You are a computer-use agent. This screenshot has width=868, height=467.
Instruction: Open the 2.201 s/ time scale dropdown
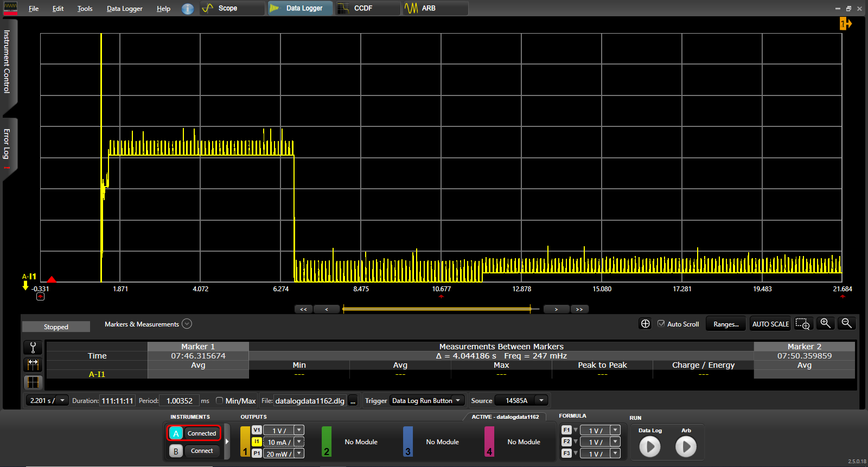(48, 401)
